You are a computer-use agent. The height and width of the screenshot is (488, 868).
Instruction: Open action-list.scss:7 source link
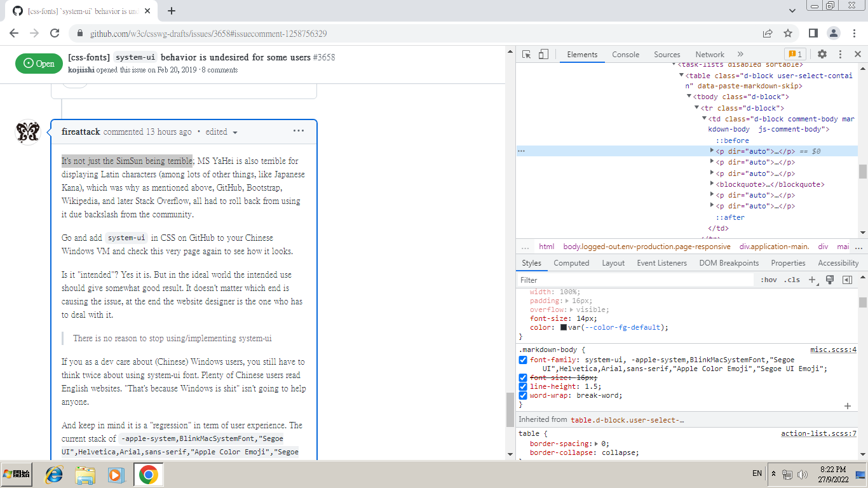(x=819, y=433)
